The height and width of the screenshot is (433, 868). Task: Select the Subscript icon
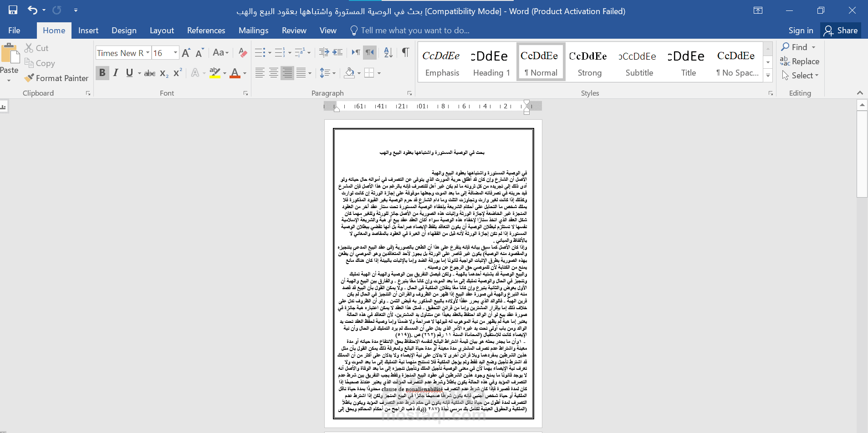click(163, 73)
